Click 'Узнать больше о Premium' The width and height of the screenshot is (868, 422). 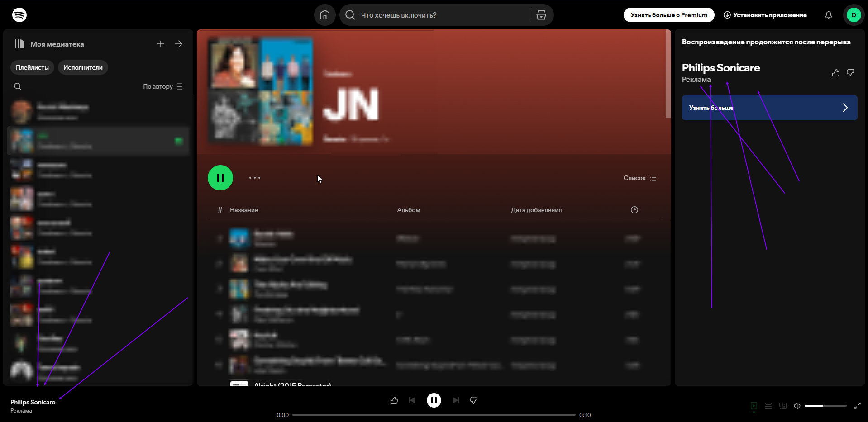point(668,14)
